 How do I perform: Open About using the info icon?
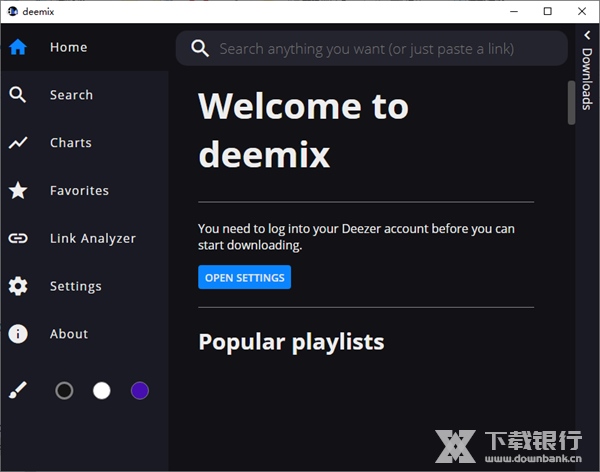[18, 334]
